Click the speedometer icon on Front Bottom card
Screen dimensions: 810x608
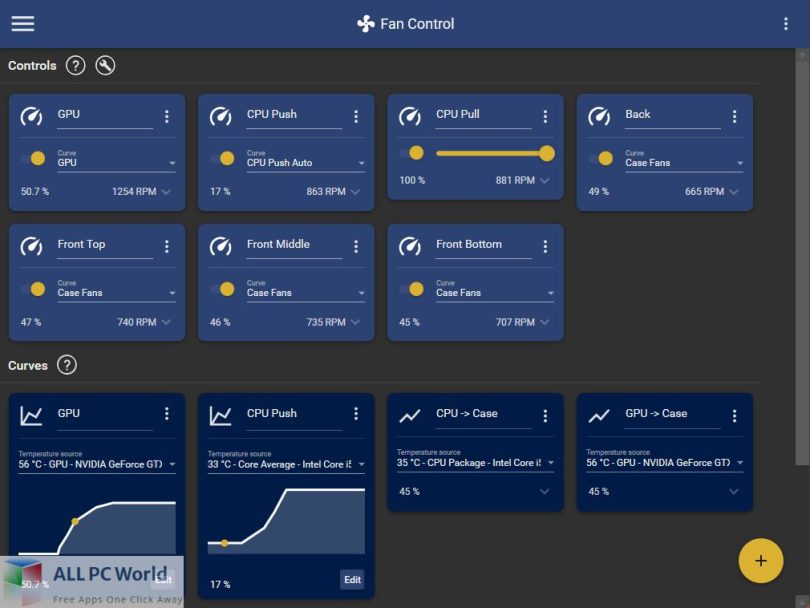pos(410,246)
